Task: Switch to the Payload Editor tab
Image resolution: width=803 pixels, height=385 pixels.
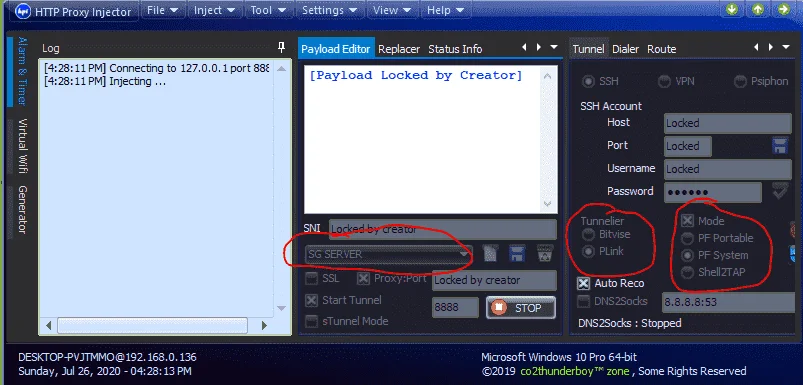Action: (x=335, y=49)
